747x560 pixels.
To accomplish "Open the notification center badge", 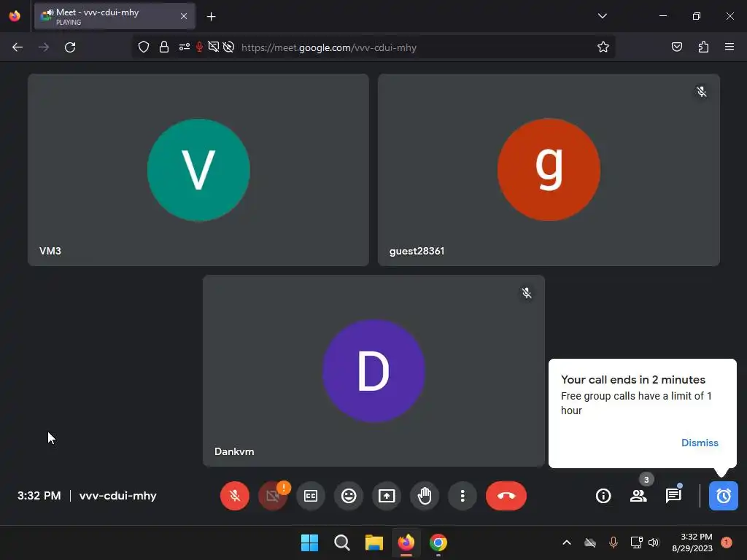I will (x=726, y=542).
